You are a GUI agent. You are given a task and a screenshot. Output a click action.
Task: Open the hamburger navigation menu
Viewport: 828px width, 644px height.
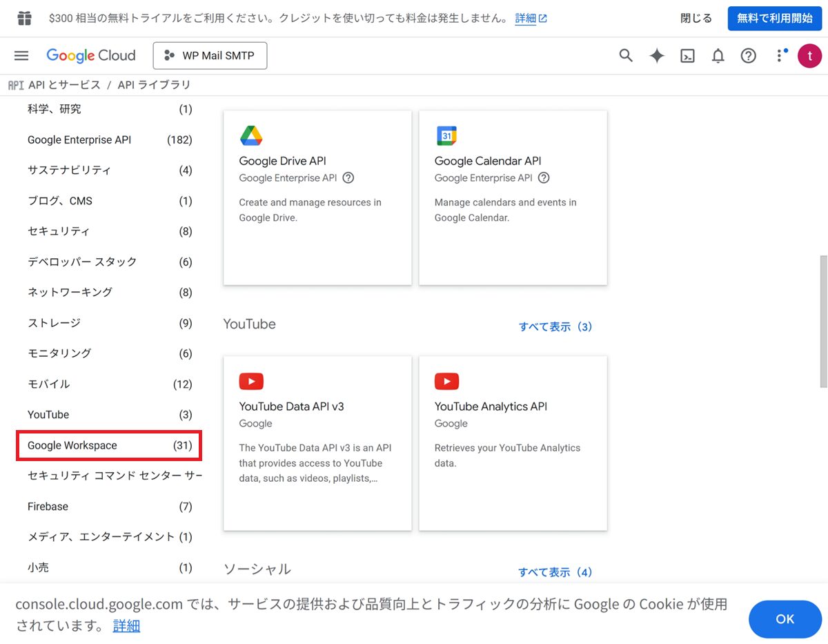click(21, 56)
